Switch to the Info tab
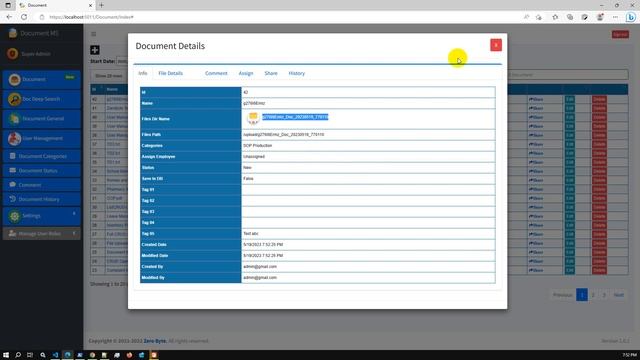640x360 pixels. tap(143, 73)
